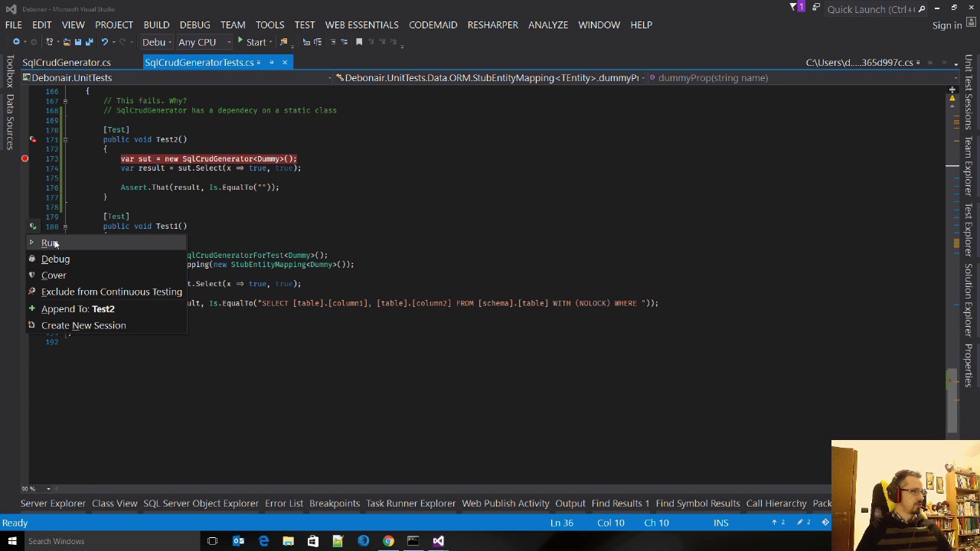Open the RESHARPER menu

492,24
